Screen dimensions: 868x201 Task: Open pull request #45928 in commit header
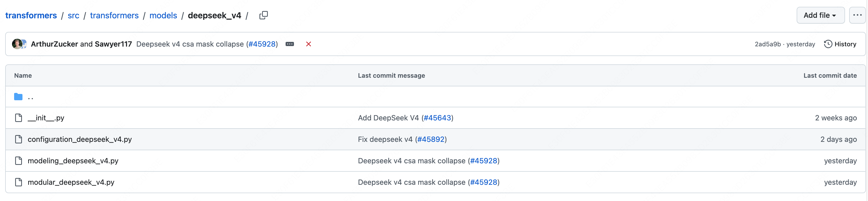tap(262, 44)
